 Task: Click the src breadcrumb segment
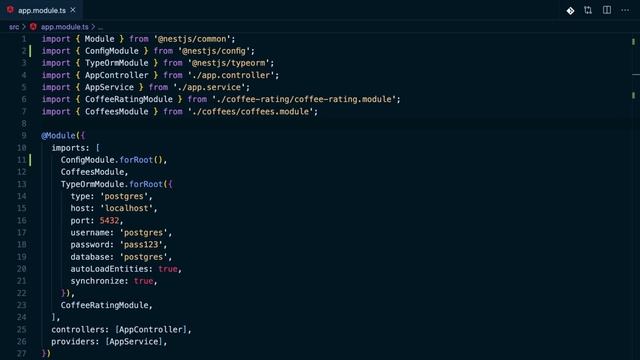coord(14,27)
